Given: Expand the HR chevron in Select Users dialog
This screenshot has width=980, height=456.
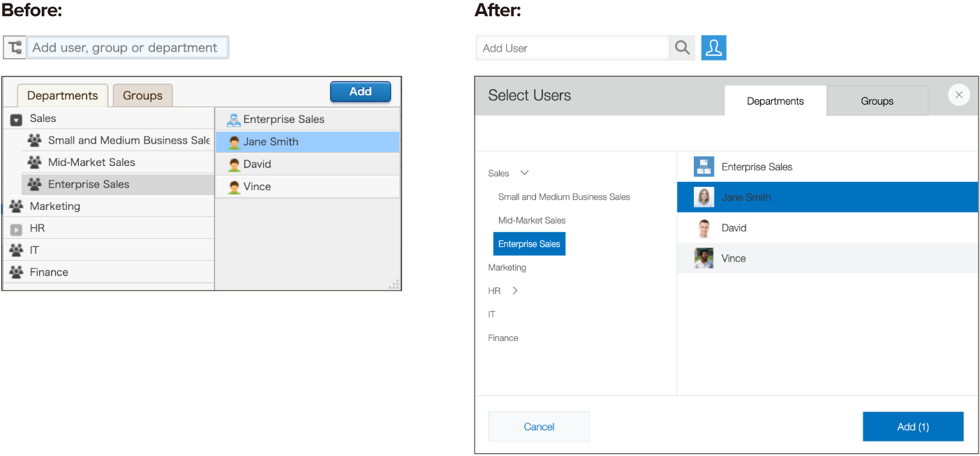Looking at the screenshot, I should pyautogui.click(x=515, y=291).
